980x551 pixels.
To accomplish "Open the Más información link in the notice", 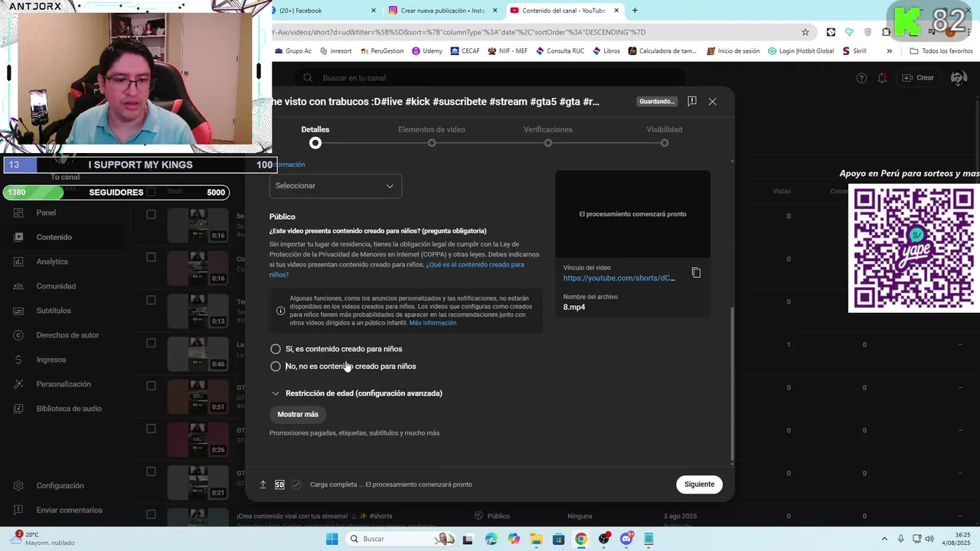I will point(433,323).
